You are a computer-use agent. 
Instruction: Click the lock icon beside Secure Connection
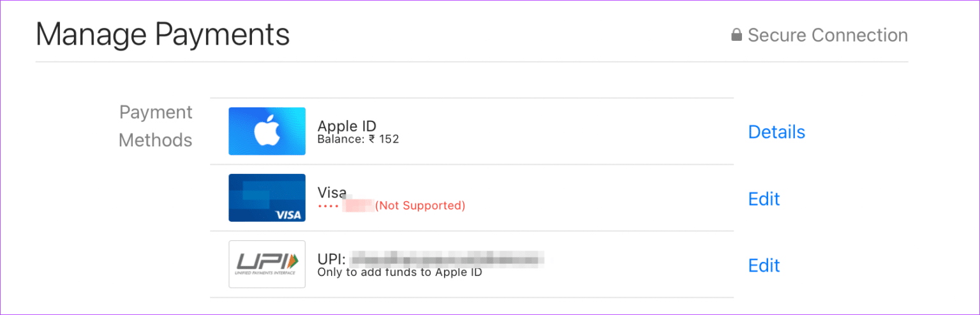(736, 35)
